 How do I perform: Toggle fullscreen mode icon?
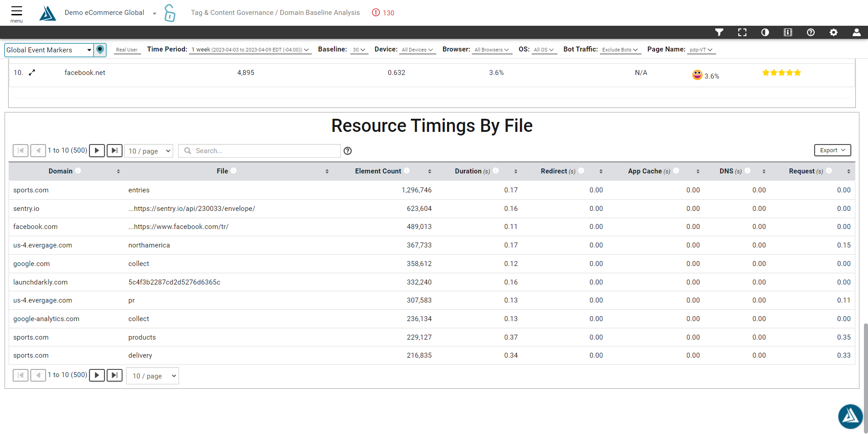742,32
